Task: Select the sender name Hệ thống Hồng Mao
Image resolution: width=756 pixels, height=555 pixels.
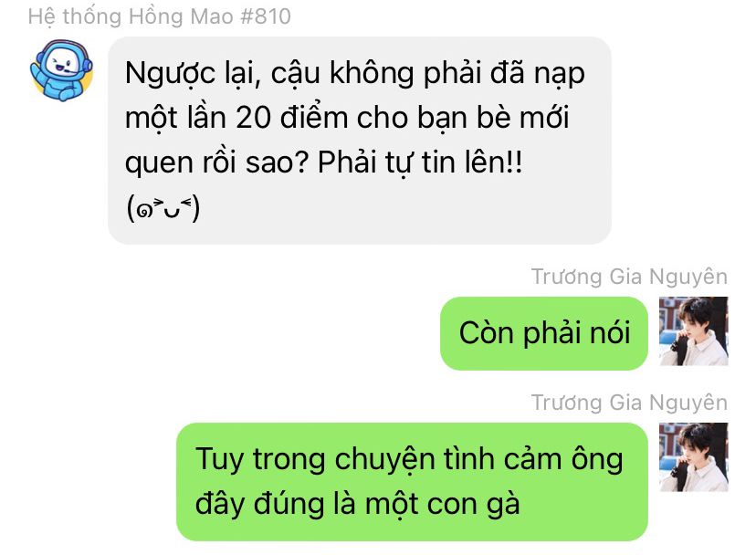Action: [x=131, y=16]
